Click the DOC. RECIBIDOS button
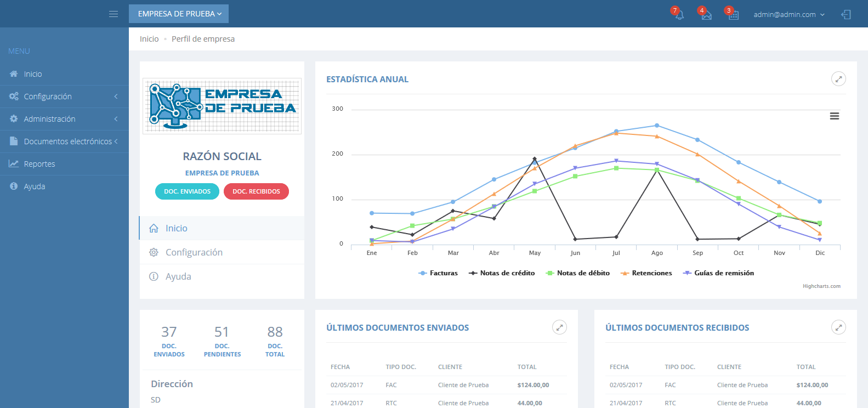Screen dimensions: 868x408 tap(256, 191)
